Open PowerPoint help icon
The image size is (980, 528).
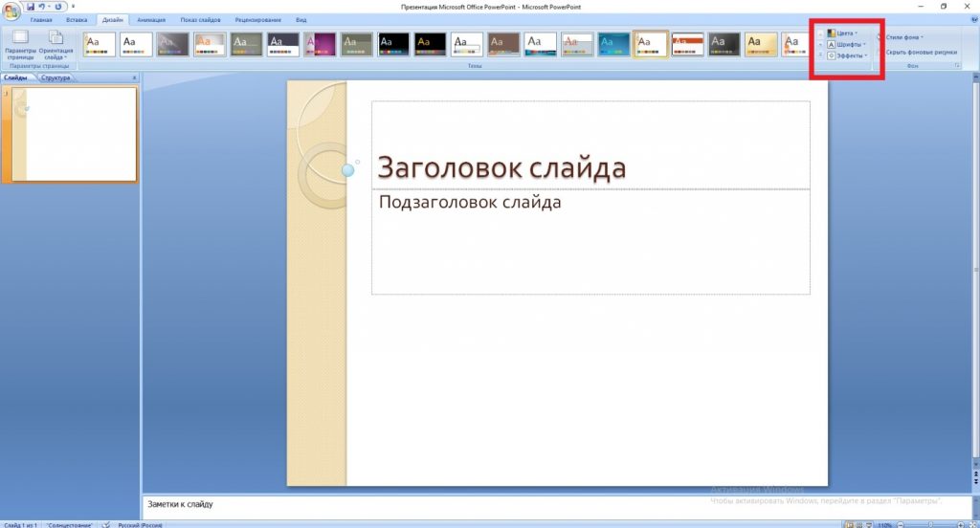[974, 20]
